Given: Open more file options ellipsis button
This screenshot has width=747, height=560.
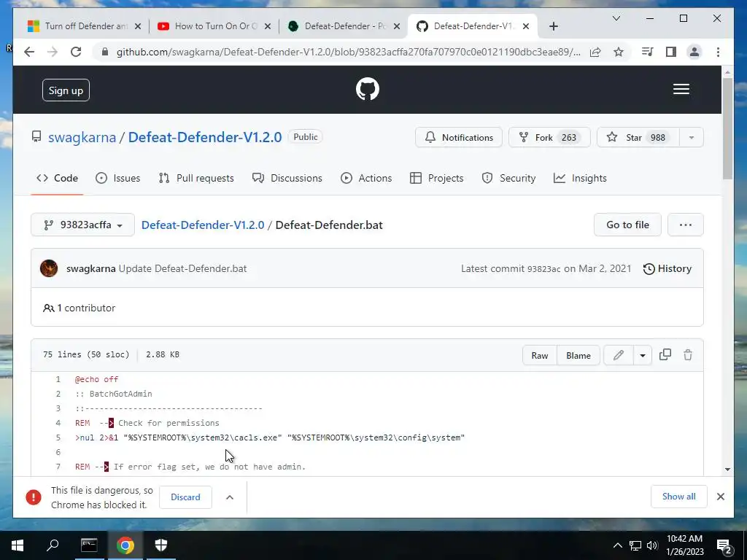Looking at the screenshot, I should 686,225.
